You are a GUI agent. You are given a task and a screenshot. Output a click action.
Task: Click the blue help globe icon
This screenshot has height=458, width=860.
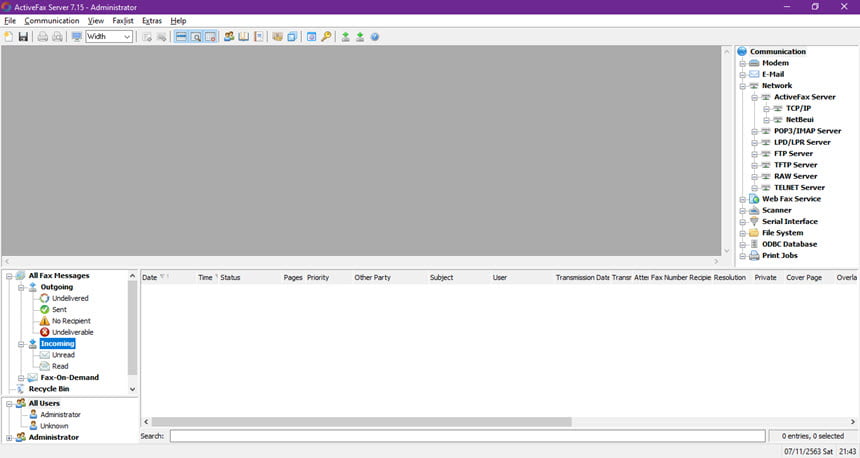[x=375, y=37]
